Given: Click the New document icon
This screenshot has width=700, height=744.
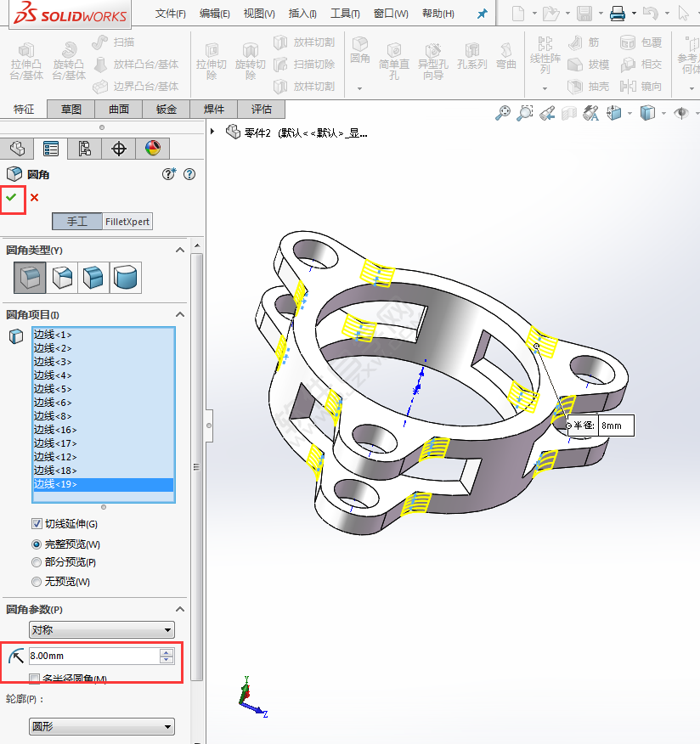Looking at the screenshot, I should point(518,14).
